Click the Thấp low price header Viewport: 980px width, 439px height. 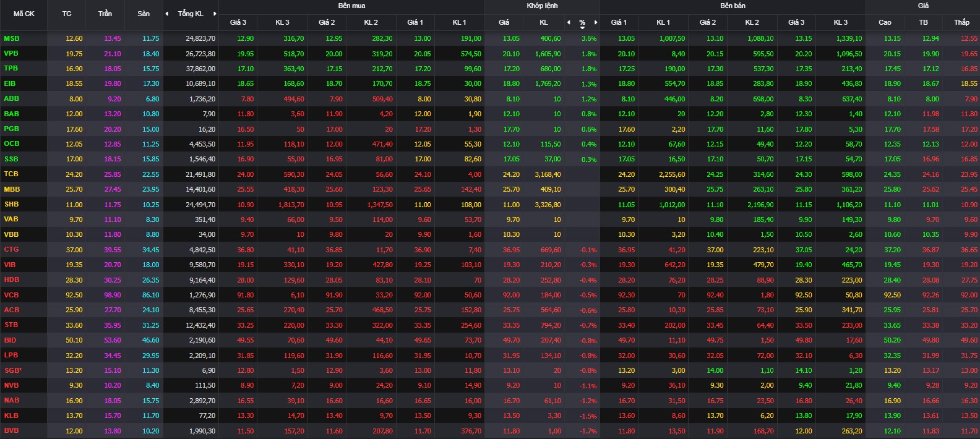pyautogui.click(x=961, y=22)
